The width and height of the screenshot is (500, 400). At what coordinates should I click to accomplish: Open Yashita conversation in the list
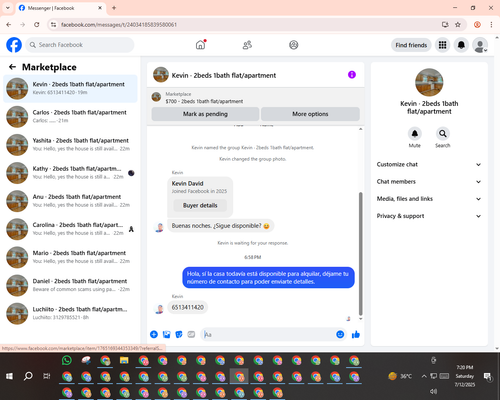pyautogui.click(x=70, y=145)
